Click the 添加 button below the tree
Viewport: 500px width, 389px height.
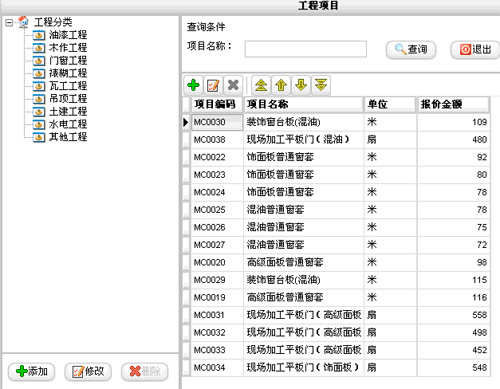32,371
